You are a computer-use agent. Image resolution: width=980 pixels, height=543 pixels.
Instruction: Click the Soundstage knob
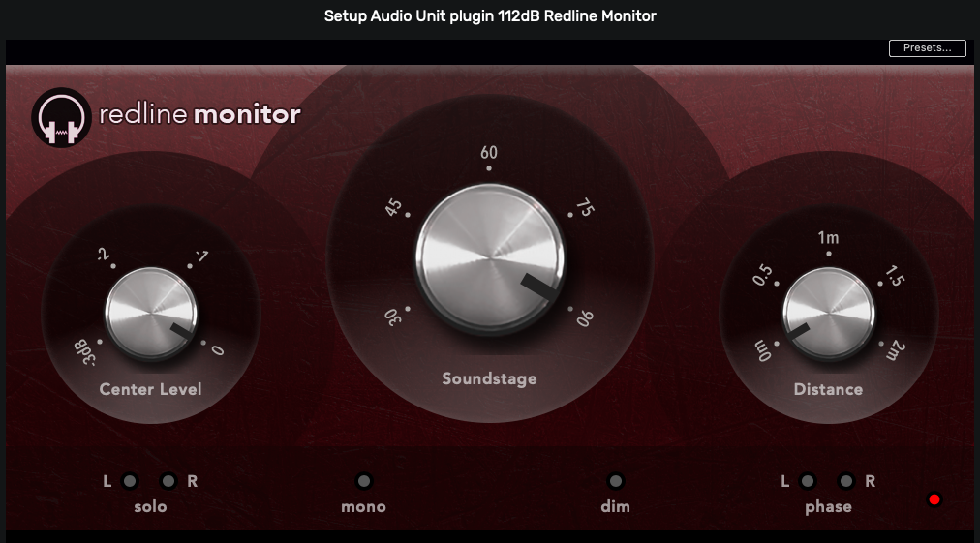click(x=490, y=257)
